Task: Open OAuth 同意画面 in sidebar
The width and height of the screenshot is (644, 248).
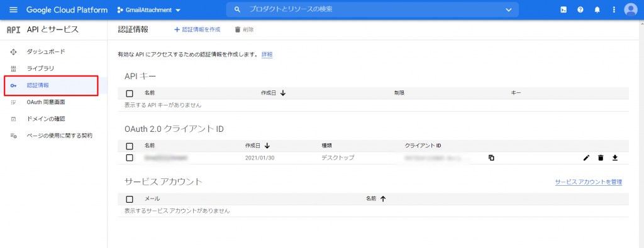Action: point(46,102)
